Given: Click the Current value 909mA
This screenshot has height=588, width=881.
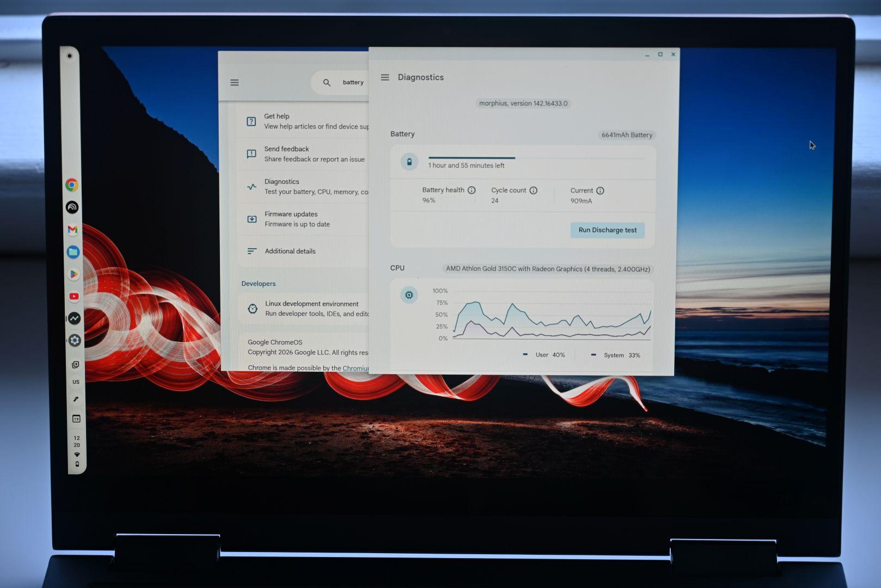Looking at the screenshot, I should pos(581,201).
